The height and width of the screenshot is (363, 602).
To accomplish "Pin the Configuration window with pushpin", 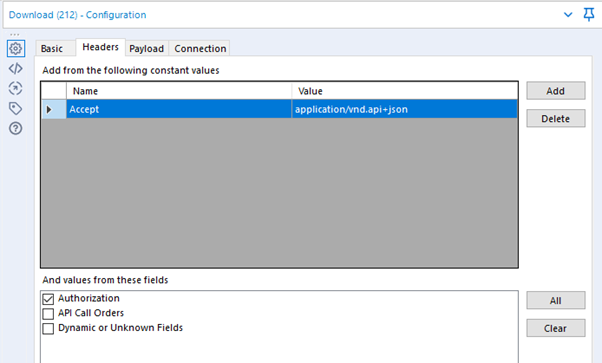I will (589, 15).
